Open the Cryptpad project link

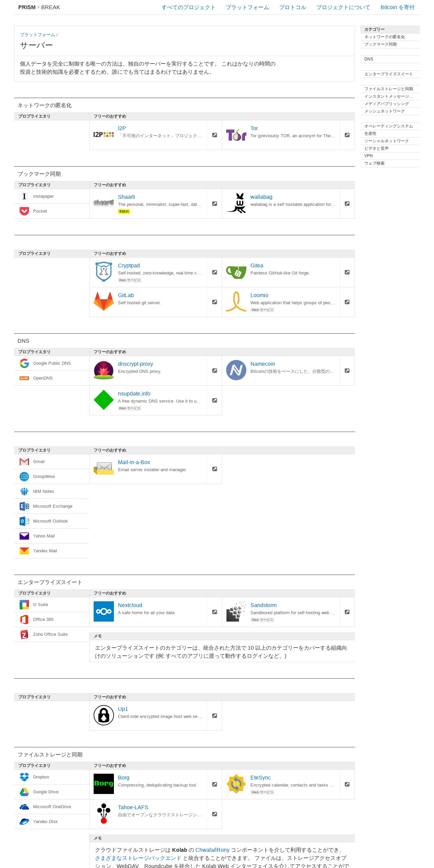(129, 266)
